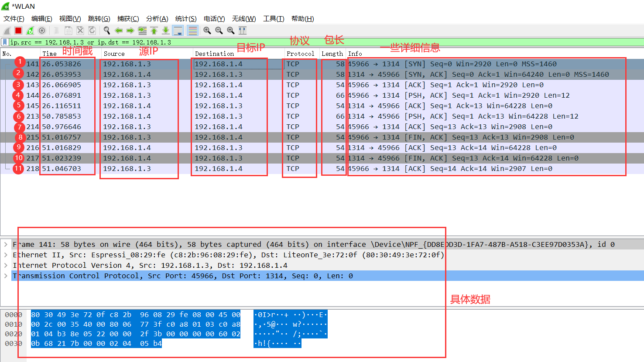Screen dimensions: 644x362
Task: Open the display filter bookmark icon
Action: [5, 42]
